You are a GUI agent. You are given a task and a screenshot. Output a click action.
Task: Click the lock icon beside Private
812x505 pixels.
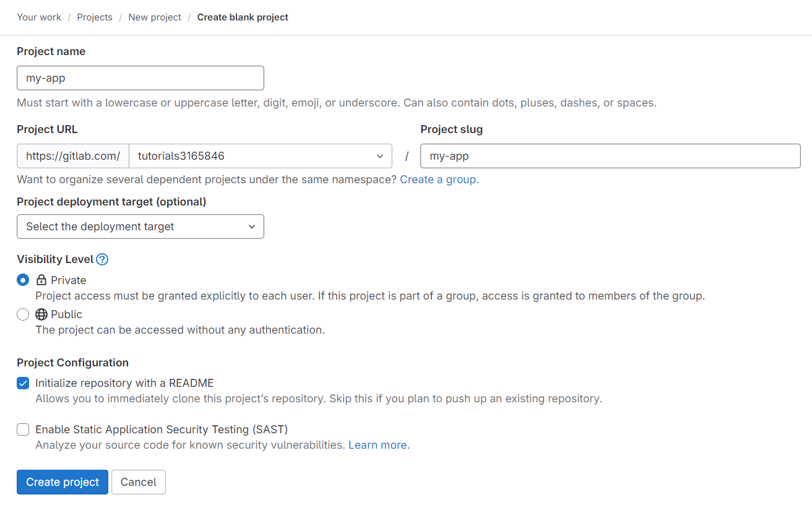coord(41,280)
